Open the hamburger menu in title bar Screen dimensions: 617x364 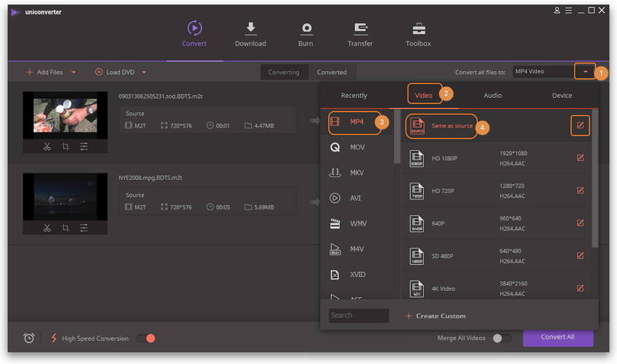pyautogui.click(x=568, y=11)
